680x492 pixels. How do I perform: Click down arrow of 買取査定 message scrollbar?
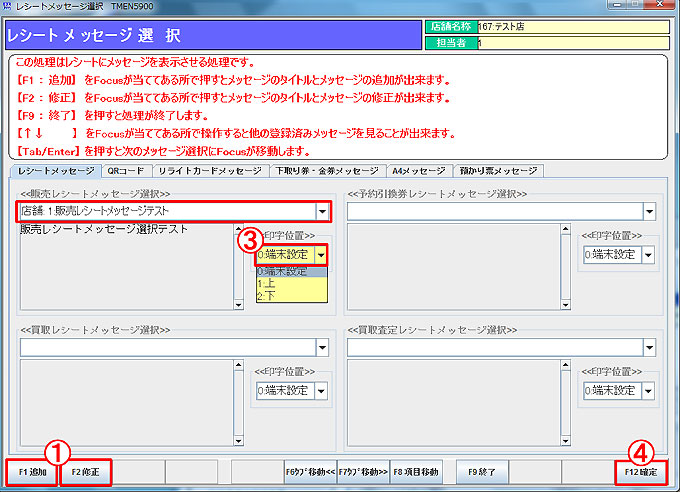click(x=566, y=441)
